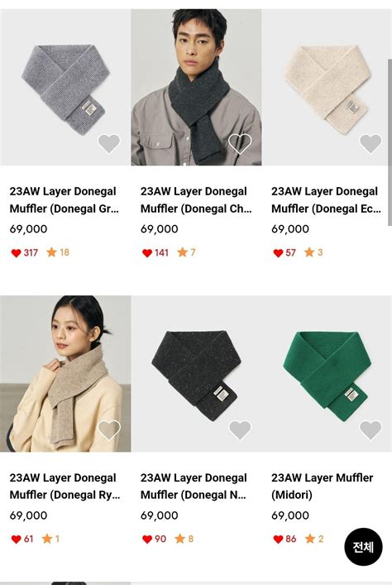Tap heart overlay on dark speckled muffler image

pos(240,429)
